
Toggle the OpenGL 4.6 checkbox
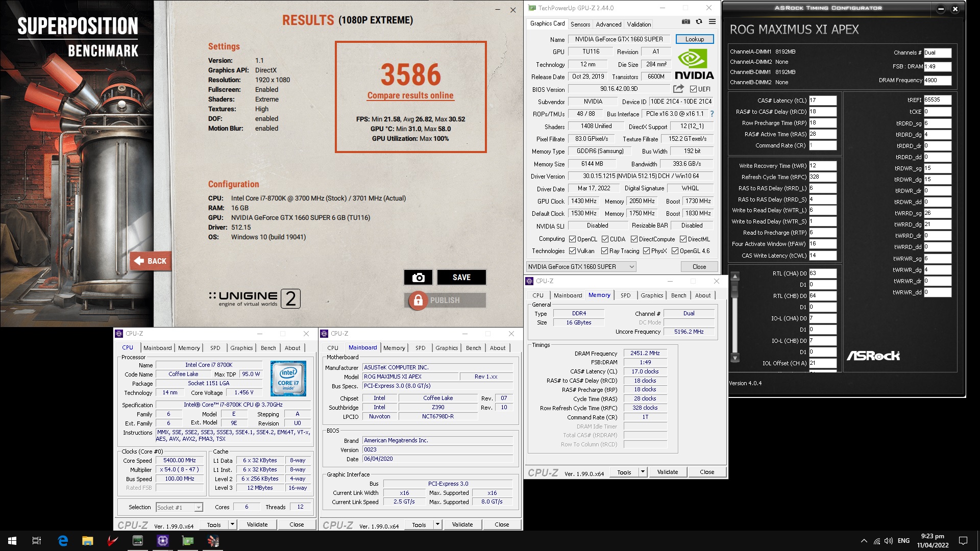pyautogui.click(x=675, y=251)
